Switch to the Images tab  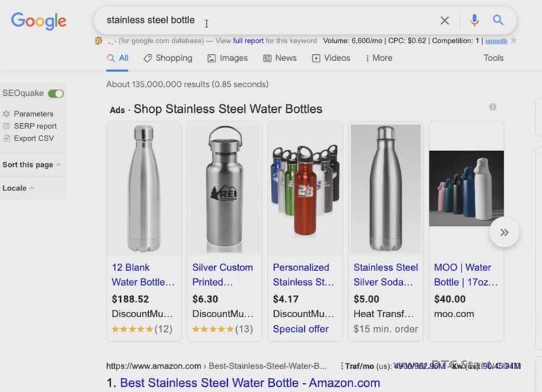pyautogui.click(x=227, y=58)
